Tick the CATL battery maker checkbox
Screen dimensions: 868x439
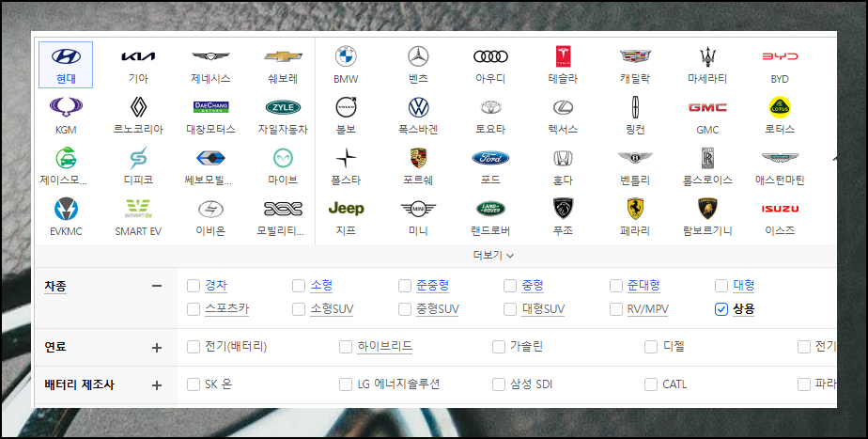[x=651, y=384]
